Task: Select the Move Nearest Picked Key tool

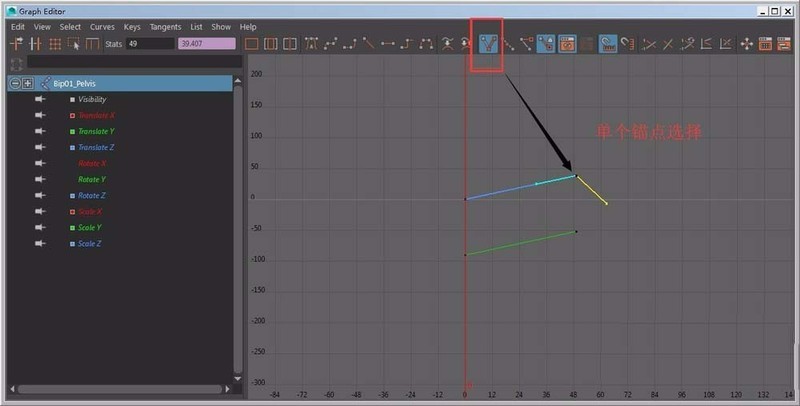Action: [16, 44]
